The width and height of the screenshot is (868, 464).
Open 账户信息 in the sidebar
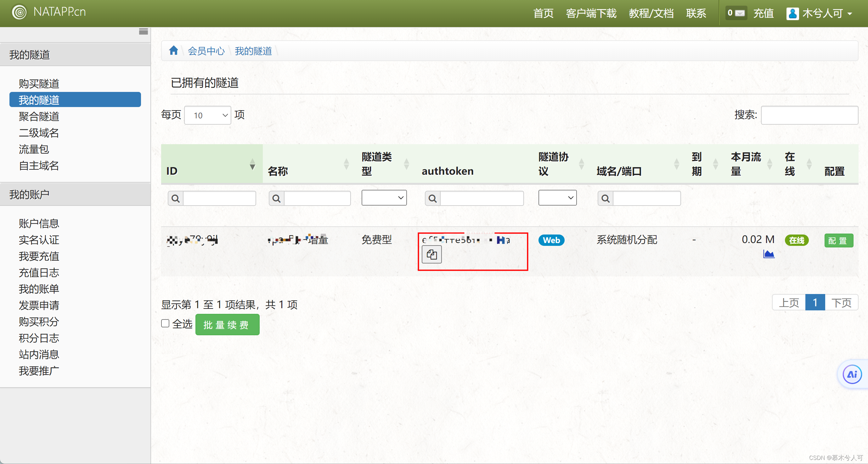[39, 224]
